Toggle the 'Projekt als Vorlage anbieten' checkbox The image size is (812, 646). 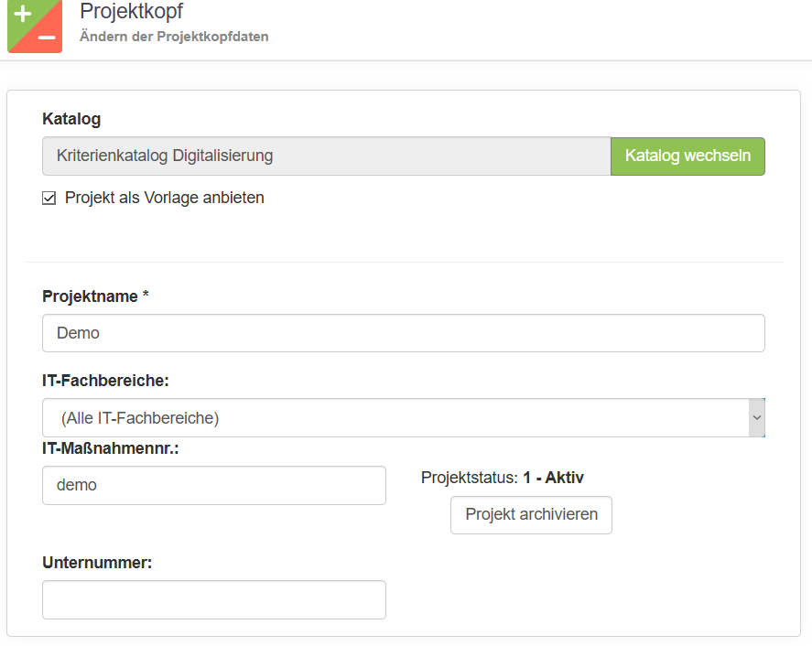pyautogui.click(x=49, y=198)
